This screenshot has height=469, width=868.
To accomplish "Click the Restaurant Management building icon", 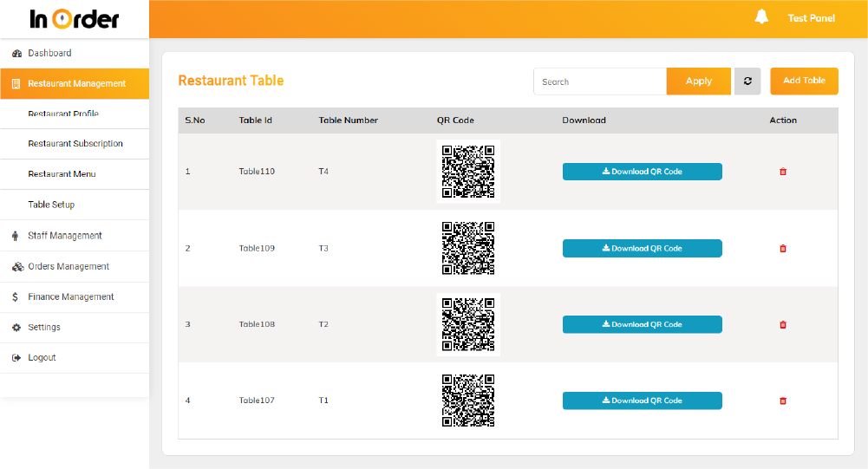I will [16, 83].
